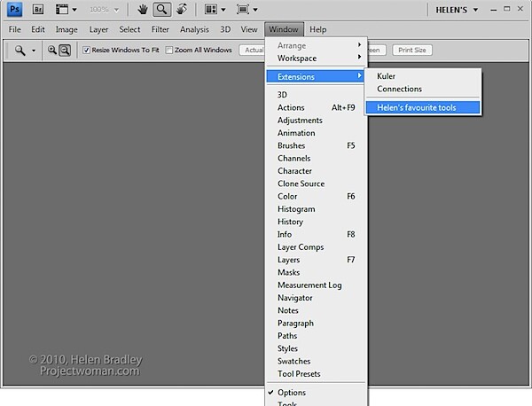
Task: Show the Navigator panel
Action: (x=316, y=298)
